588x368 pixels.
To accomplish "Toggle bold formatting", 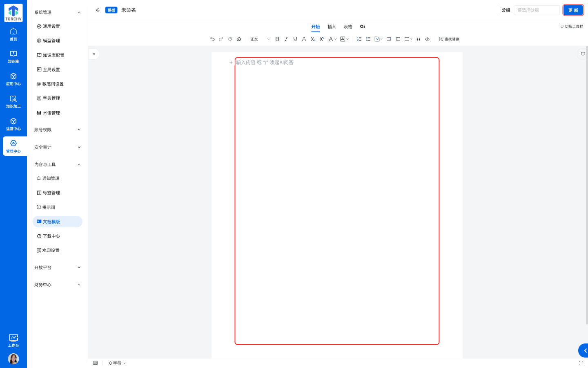I will pos(277,39).
